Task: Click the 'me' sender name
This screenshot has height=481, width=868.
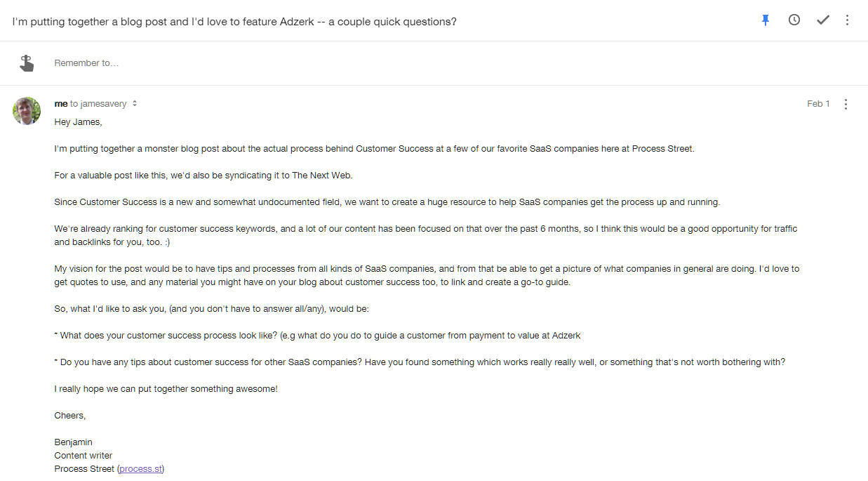Action: tap(61, 104)
